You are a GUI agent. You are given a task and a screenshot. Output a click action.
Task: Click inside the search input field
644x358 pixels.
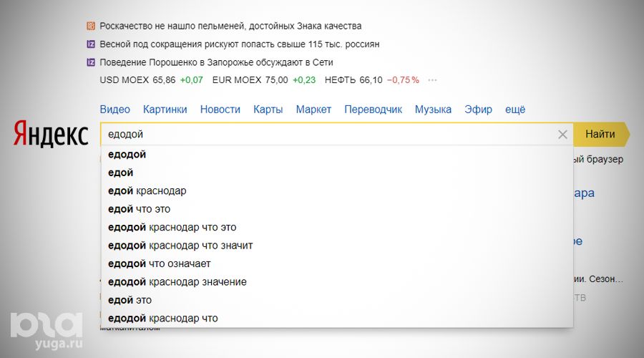(x=322, y=135)
